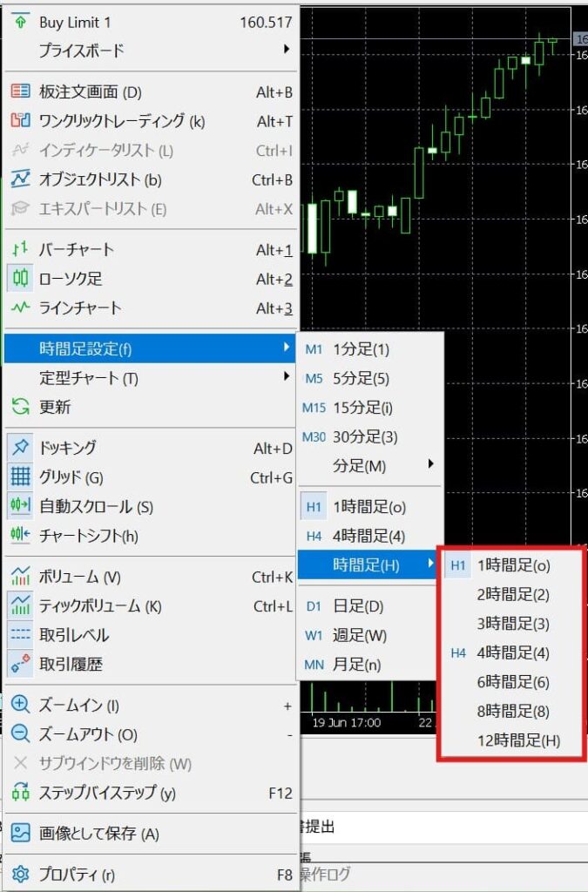This screenshot has width=588, height=892.
Task: Click the ステップバイステップ icon
Action: coord(21,792)
